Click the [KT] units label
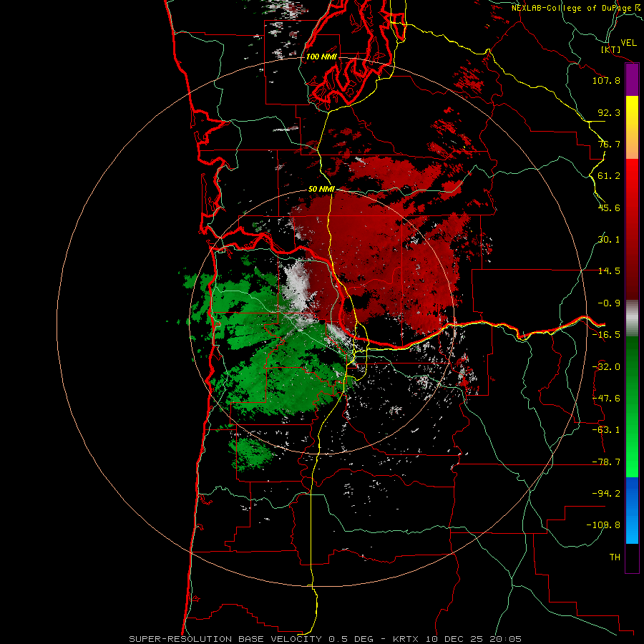The width and height of the screenshot is (644, 644). (x=610, y=49)
